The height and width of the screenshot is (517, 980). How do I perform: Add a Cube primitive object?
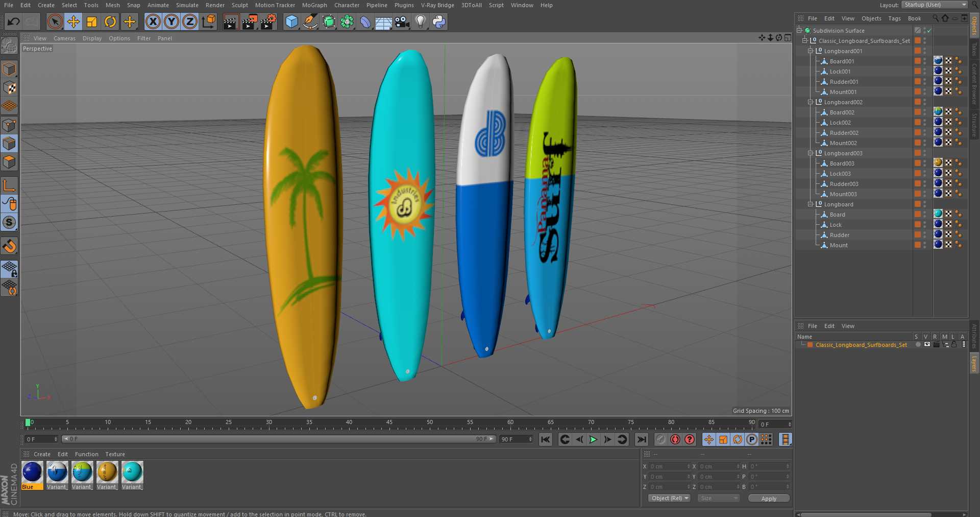click(x=291, y=21)
